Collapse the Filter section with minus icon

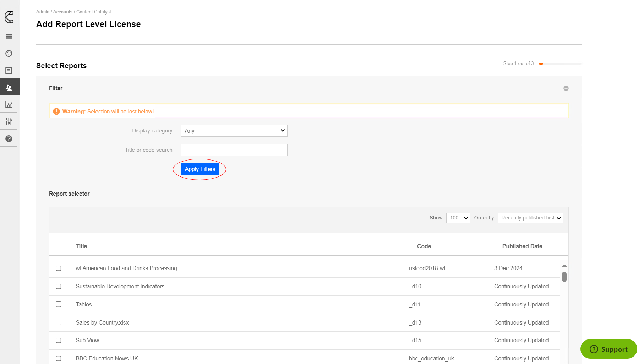click(566, 88)
